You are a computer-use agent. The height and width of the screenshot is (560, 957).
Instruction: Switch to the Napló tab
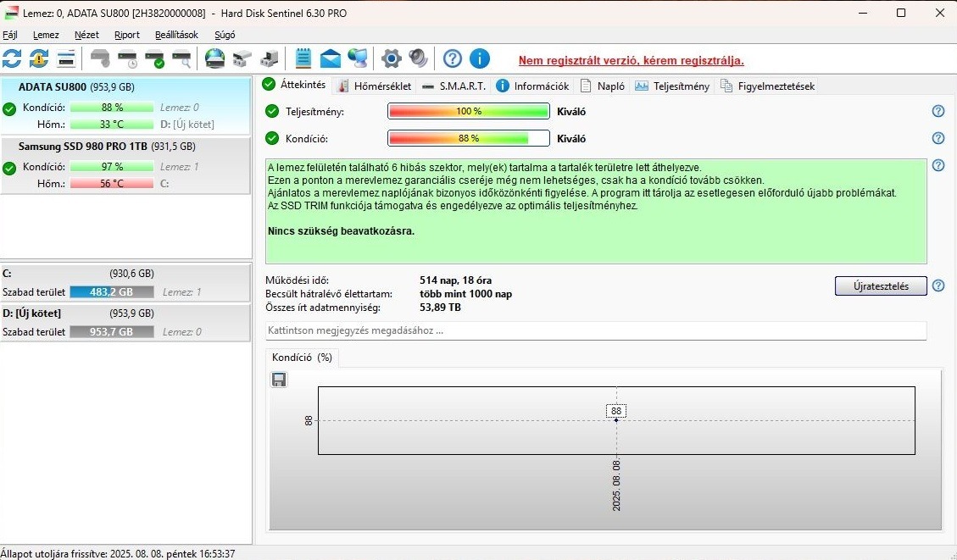click(x=603, y=86)
